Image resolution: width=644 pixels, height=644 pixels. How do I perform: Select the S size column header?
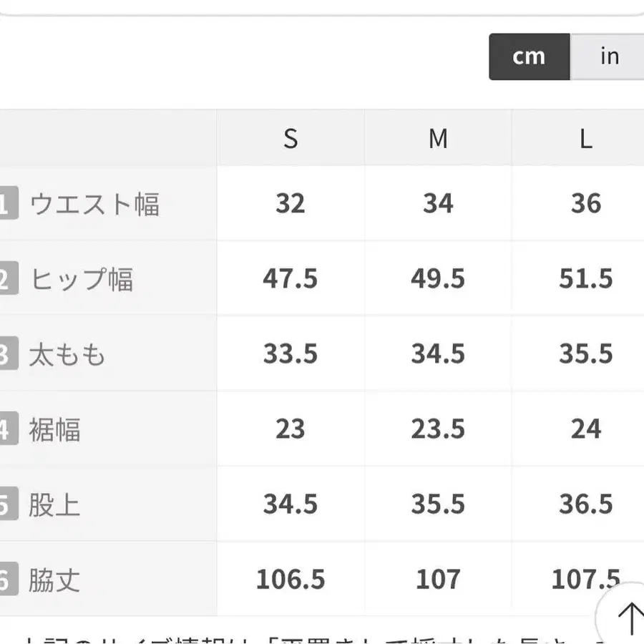290,138
